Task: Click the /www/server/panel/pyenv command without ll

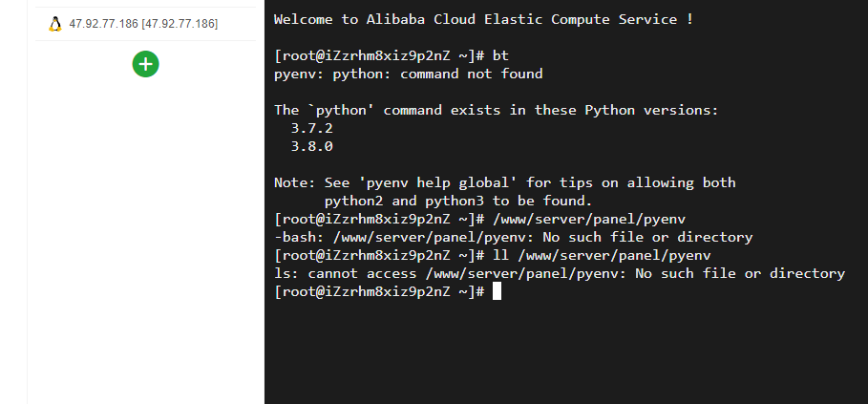Action: (x=589, y=219)
